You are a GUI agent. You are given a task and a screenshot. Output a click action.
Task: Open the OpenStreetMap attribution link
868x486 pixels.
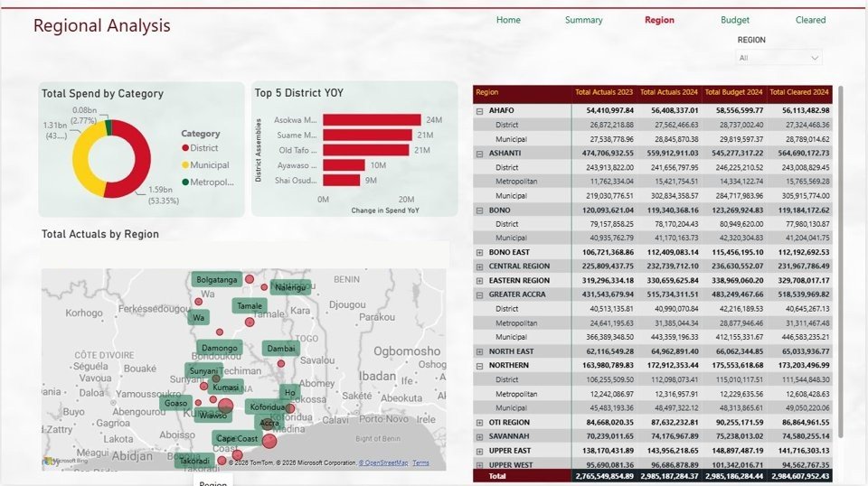[x=383, y=463]
